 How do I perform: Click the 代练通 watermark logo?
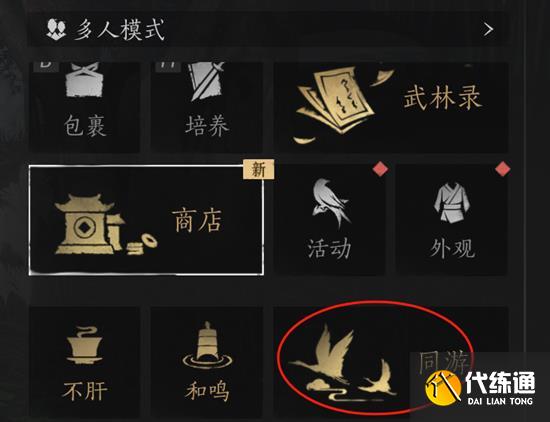[479, 388]
